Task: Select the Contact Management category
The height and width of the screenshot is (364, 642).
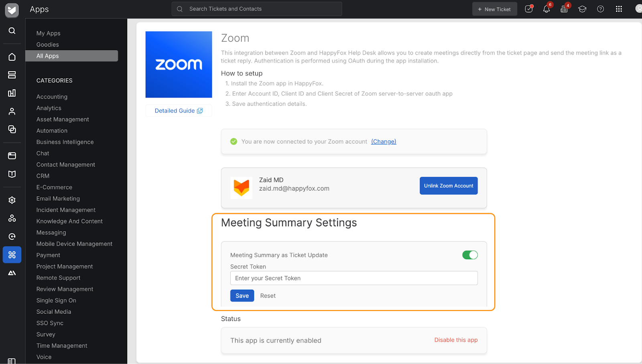Action: (65, 165)
